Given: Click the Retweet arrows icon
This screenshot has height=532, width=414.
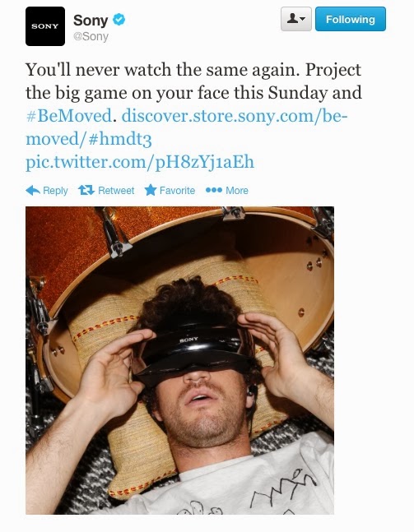Looking at the screenshot, I should (x=86, y=190).
